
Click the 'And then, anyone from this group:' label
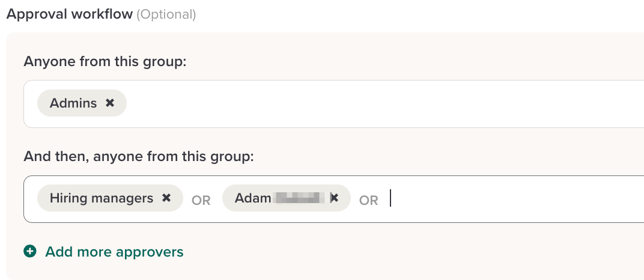[139, 157]
